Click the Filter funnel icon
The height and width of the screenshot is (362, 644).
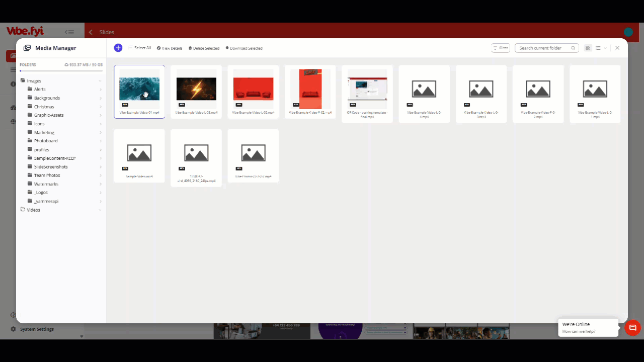point(496,48)
